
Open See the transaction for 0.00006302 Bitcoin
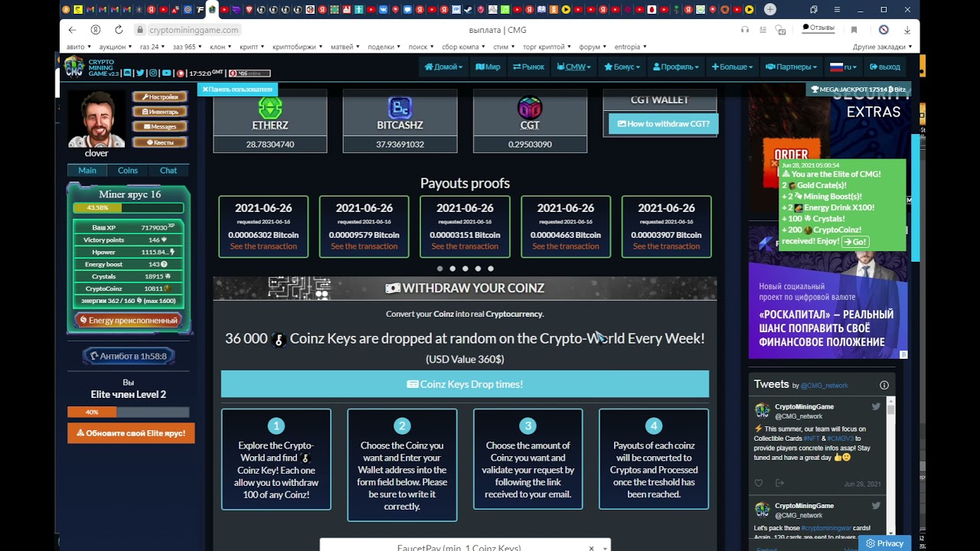coord(263,246)
